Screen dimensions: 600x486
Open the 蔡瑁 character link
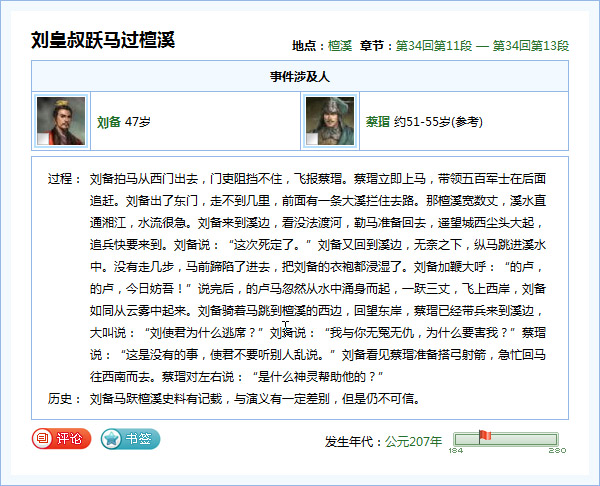[x=377, y=122]
